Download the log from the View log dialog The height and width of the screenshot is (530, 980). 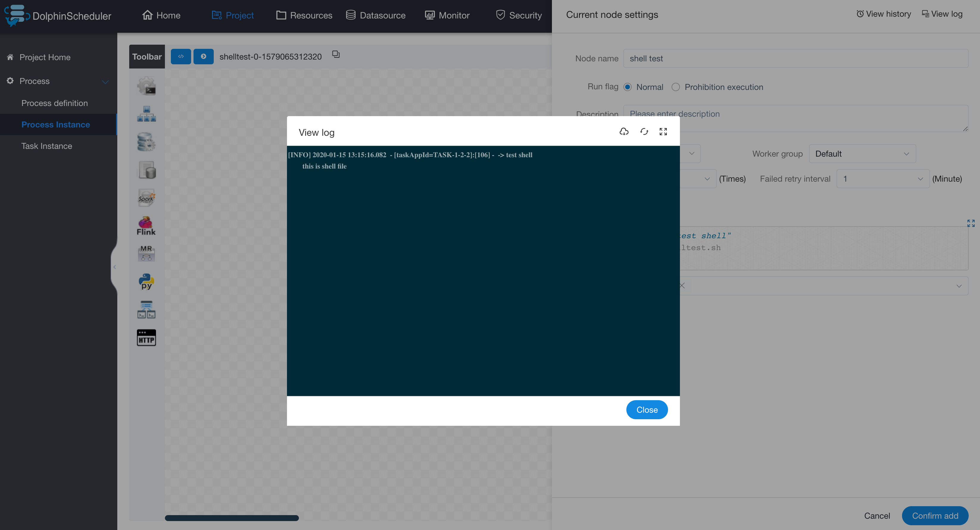pyautogui.click(x=624, y=132)
